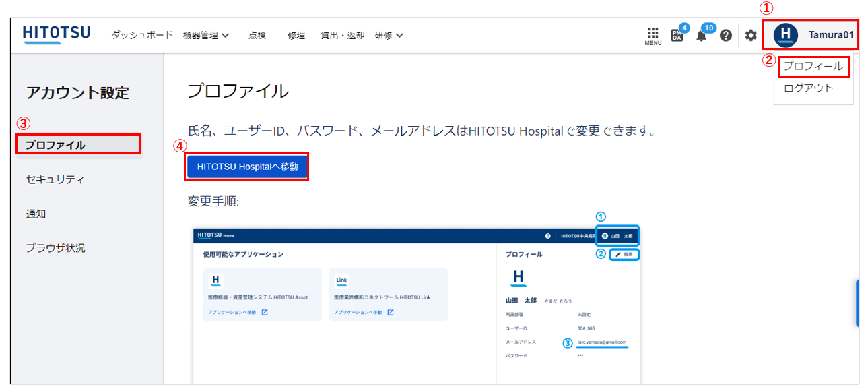The image size is (868, 391).
Task: Open セキュリティ in the account settings sidebar
Action: 55,179
